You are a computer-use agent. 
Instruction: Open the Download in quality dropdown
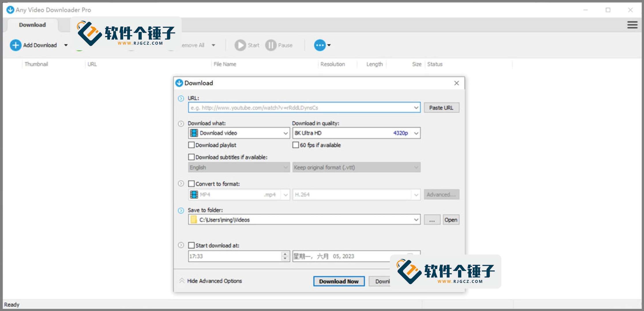(416, 133)
